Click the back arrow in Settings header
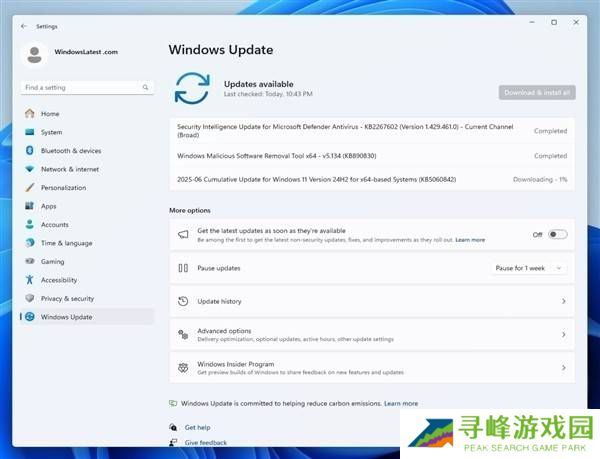Screen dimensions: 600x459 [24, 26]
